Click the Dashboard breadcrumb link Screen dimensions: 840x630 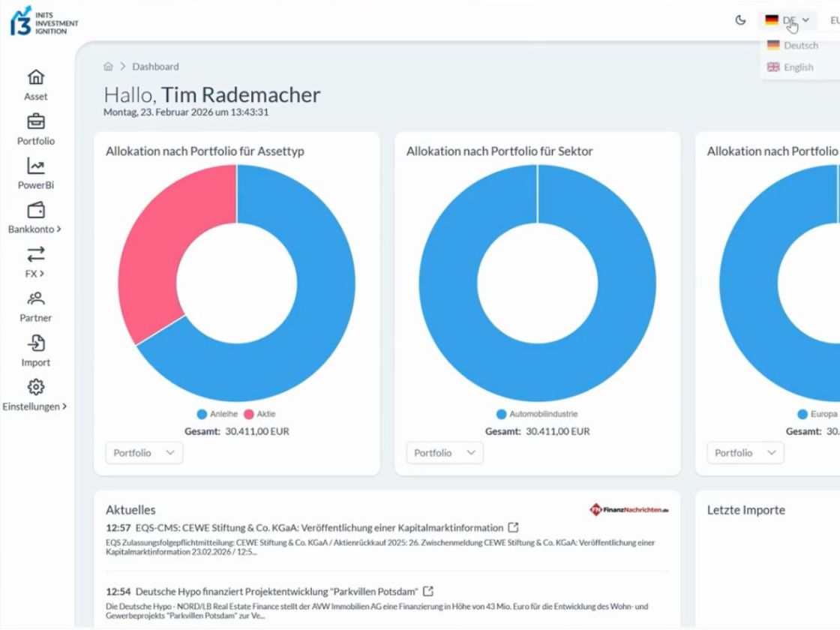coord(155,67)
